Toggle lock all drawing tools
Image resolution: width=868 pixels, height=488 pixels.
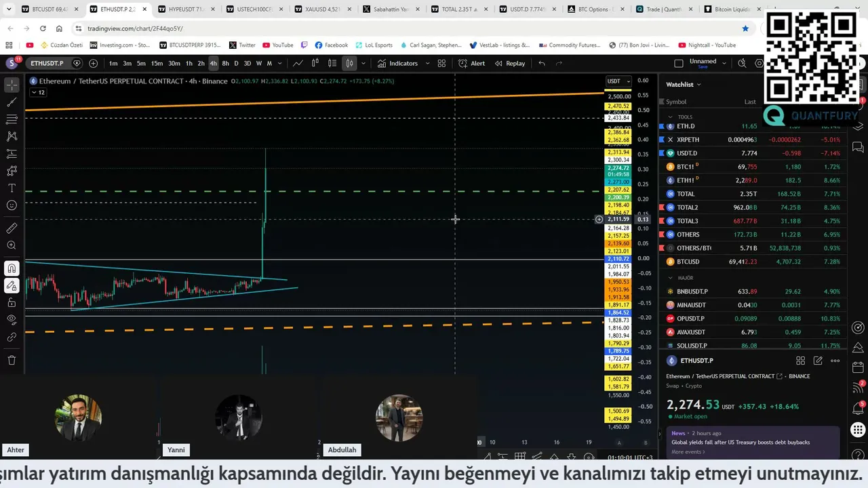(12, 303)
